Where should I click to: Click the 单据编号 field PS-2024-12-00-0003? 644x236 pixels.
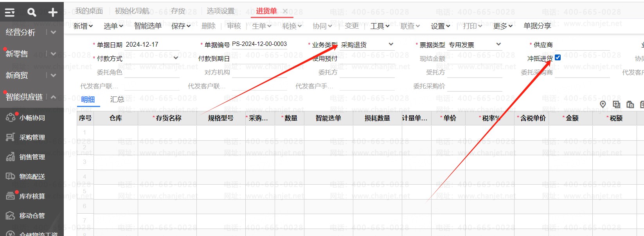tap(259, 44)
